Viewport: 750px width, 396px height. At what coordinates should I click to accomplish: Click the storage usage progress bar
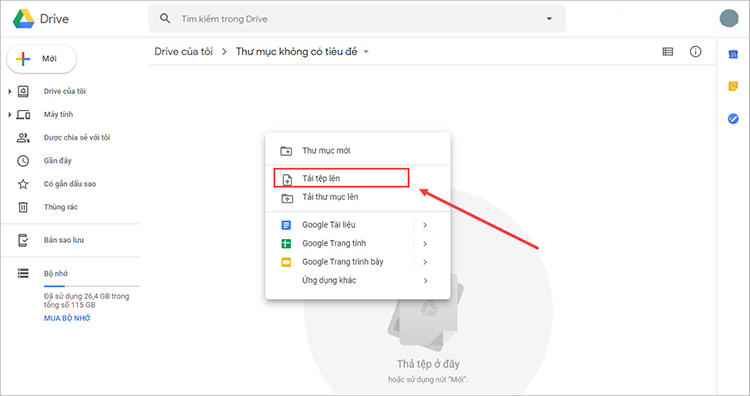coord(91,286)
